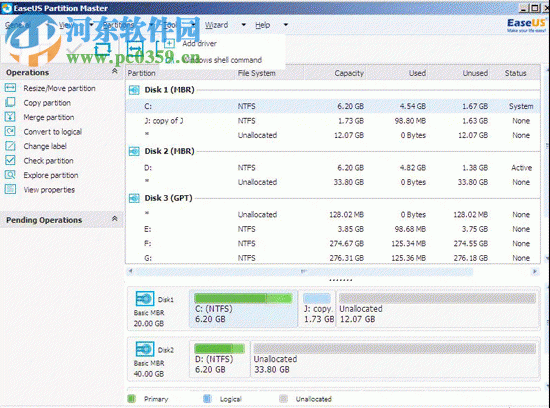Open the Wizard menu
The width and height of the screenshot is (550, 408).
pos(216,25)
